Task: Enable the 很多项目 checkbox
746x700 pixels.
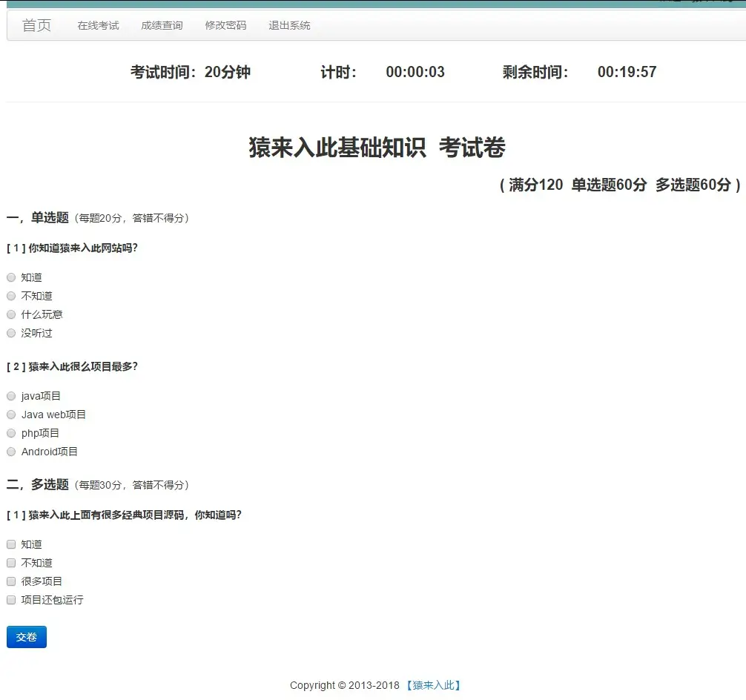Action: 11,581
